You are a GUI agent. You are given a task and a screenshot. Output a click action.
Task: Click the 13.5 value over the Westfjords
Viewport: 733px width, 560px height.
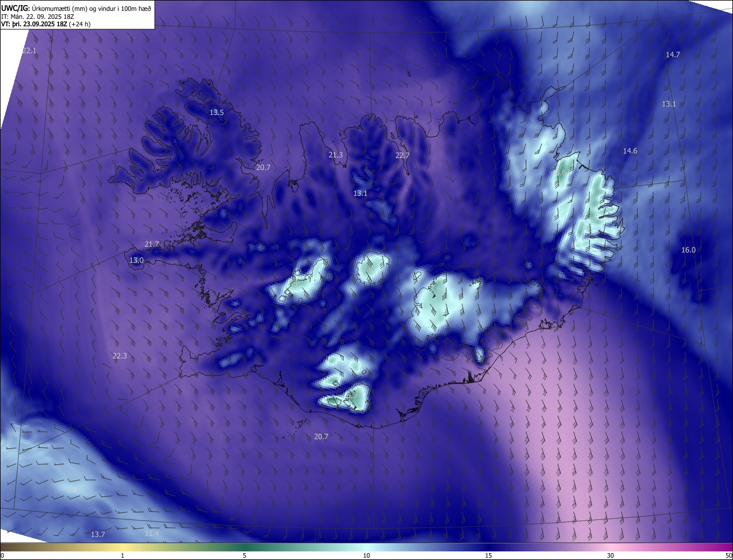[216, 113]
